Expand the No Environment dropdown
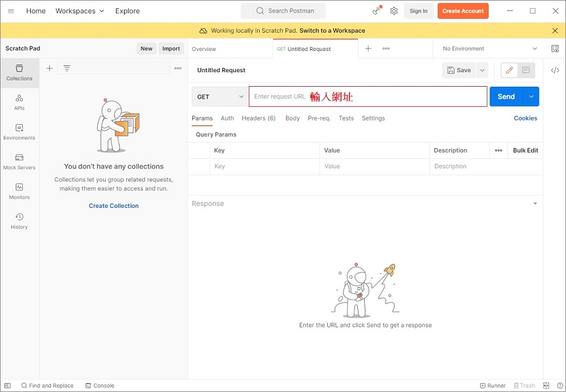 pyautogui.click(x=490, y=48)
